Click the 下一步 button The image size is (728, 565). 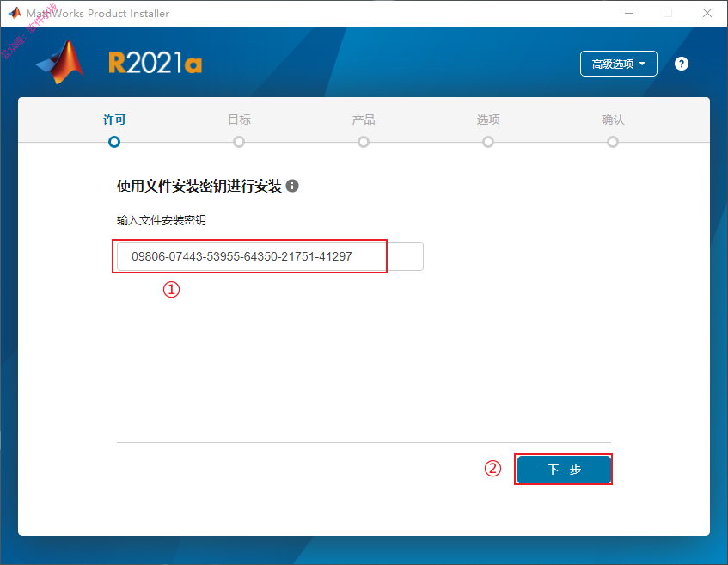point(564,470)
